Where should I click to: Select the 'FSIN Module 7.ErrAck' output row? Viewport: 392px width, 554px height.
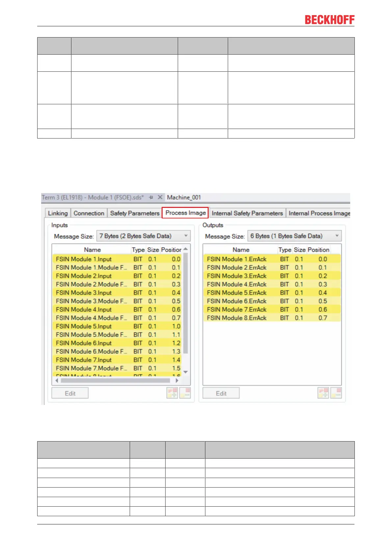pyautogui.click(x=272, y=310)
